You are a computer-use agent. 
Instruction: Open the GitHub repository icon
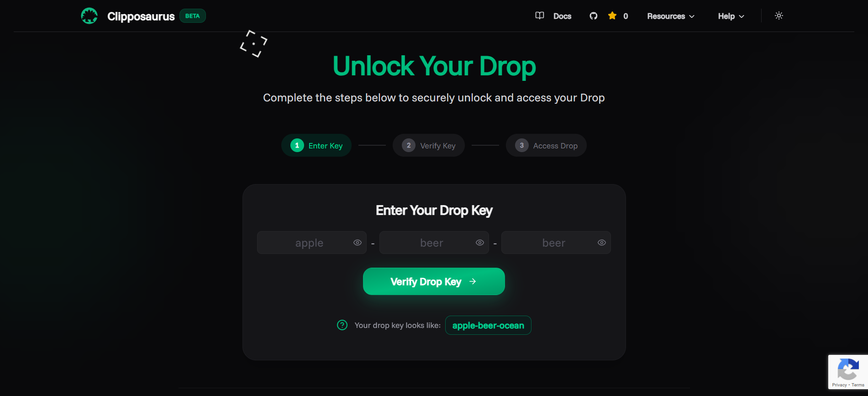pyautogui.click(x=594, y=16)
